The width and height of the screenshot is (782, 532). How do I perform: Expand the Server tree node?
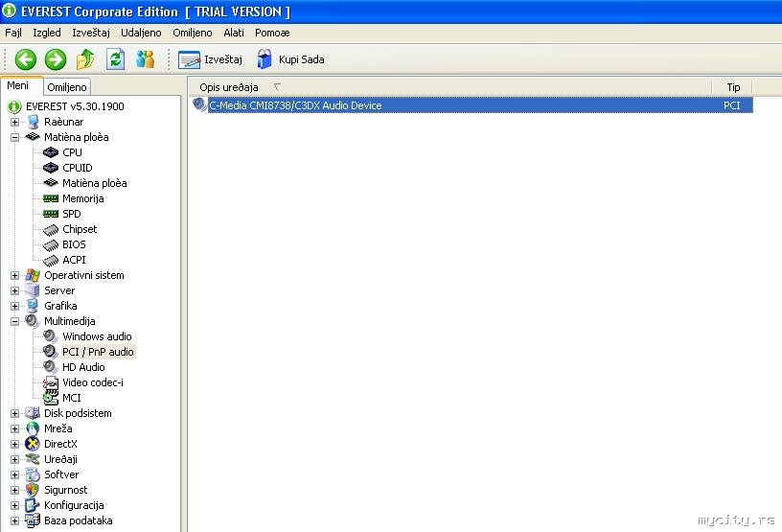pyautogui.click(x=15, y=290)
